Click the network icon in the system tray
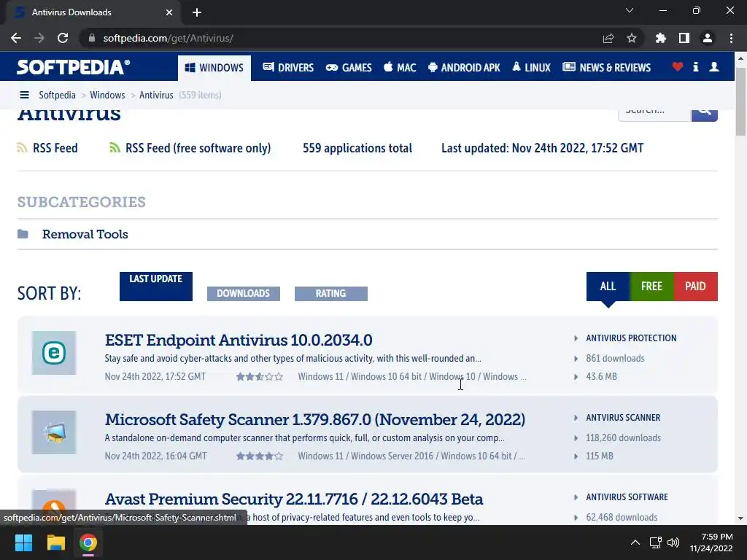 [656, 542]
